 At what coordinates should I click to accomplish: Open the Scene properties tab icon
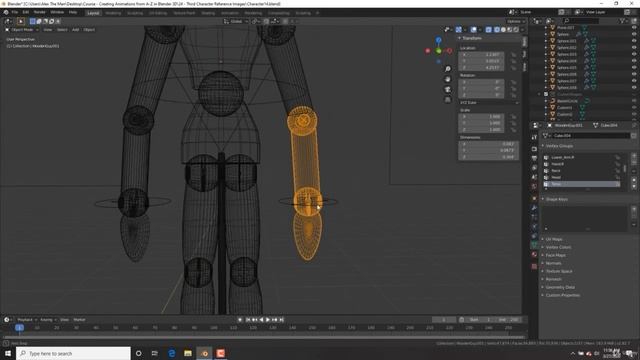pyautogui.click(x=534, y=177)
